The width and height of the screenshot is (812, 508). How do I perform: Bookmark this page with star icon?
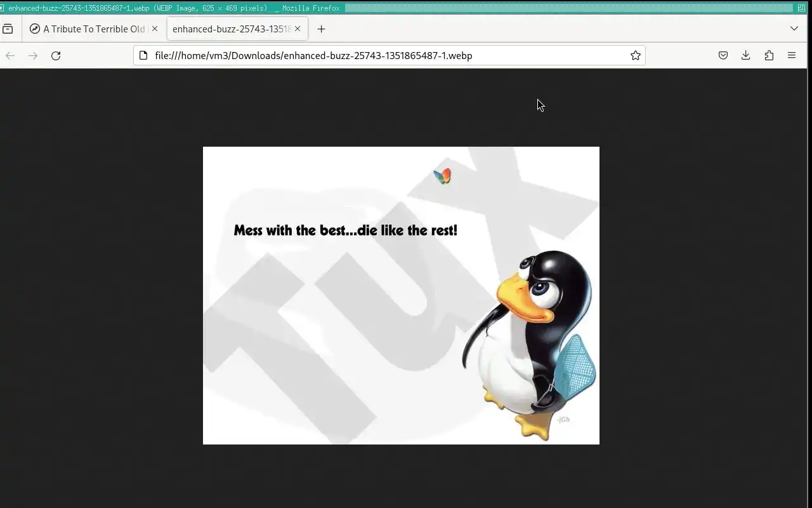[x=635, y=55]
